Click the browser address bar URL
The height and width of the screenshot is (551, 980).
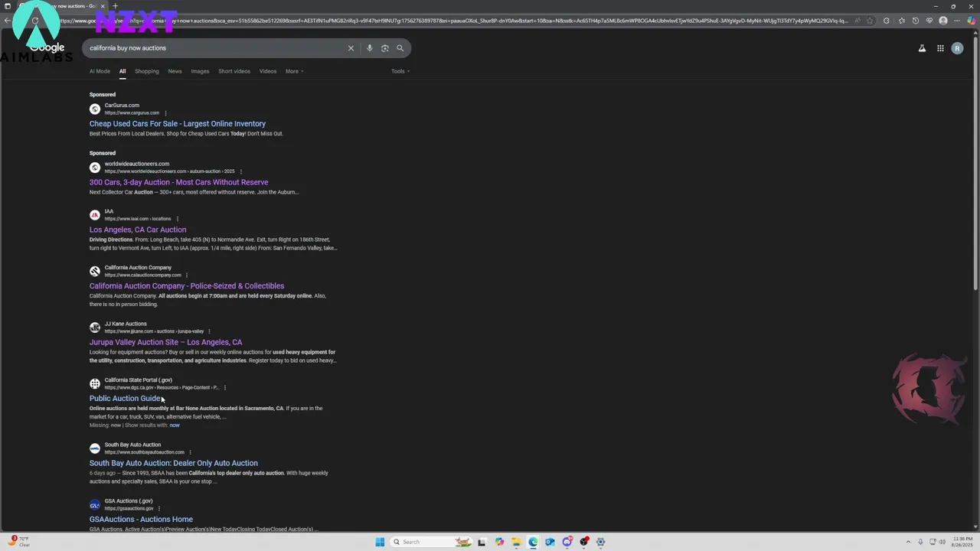coord(452,21)
